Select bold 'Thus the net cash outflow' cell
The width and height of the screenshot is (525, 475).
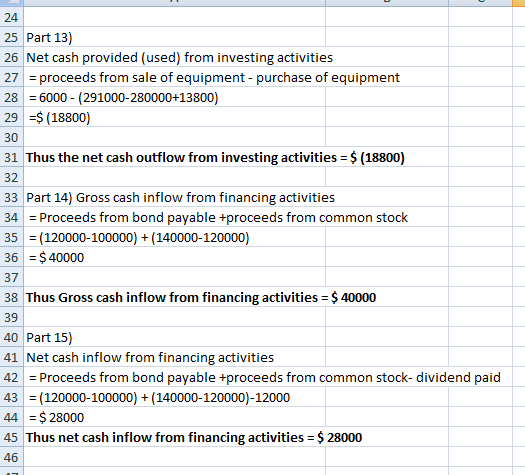pos(215,157)
